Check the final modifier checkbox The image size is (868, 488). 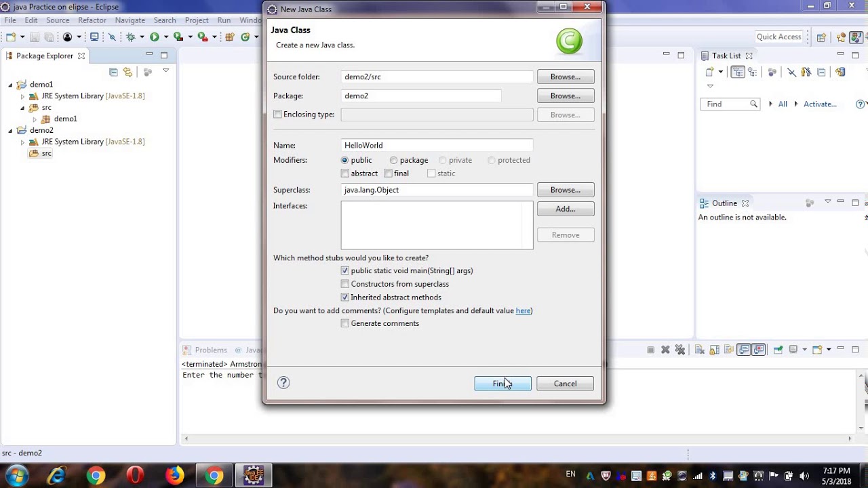(x=388, y=174)
